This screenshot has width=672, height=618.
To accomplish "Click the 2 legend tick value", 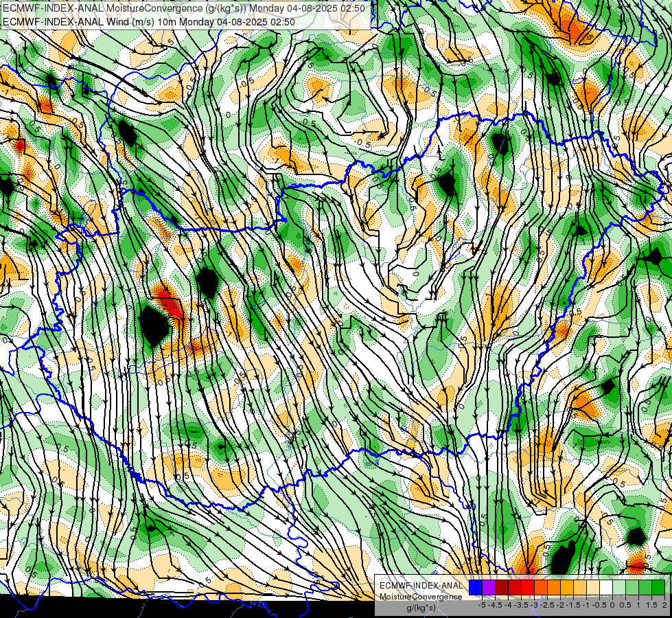I will (664, 605).
